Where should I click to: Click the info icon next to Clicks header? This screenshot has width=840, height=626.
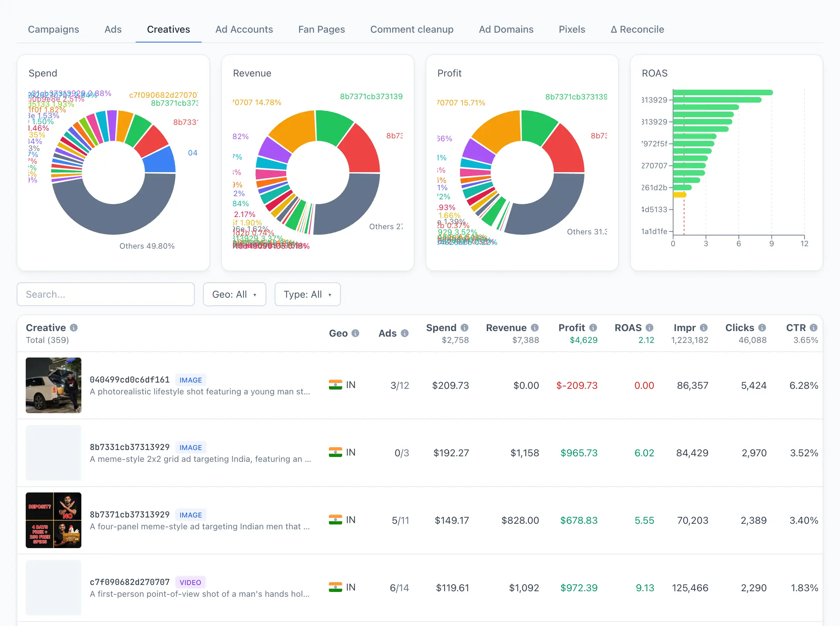tap(762, 328)
